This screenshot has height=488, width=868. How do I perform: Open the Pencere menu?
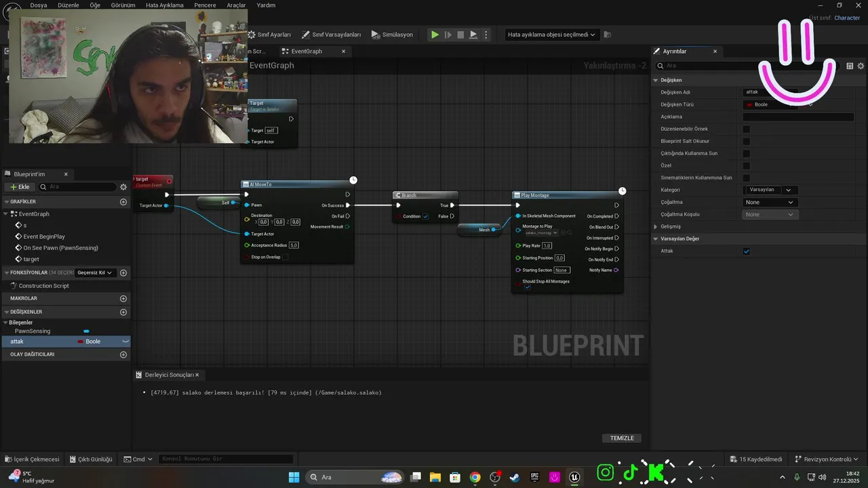(205, 5)
